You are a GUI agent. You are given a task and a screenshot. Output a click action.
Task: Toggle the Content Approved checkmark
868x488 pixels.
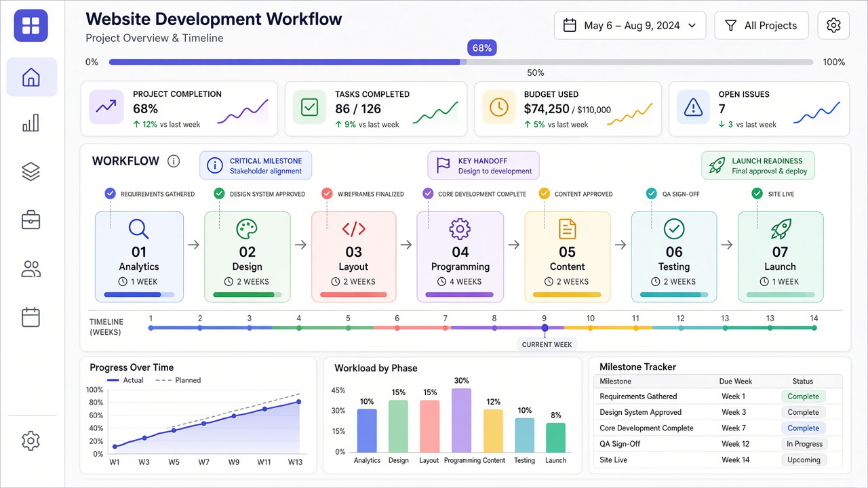[x=544, y=193]
